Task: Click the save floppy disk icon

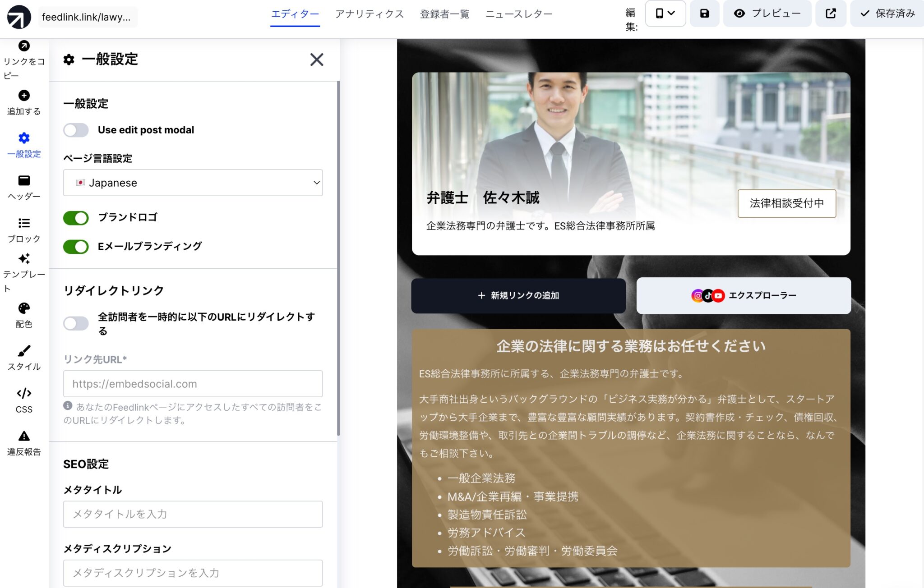Action: coord(704,14)
